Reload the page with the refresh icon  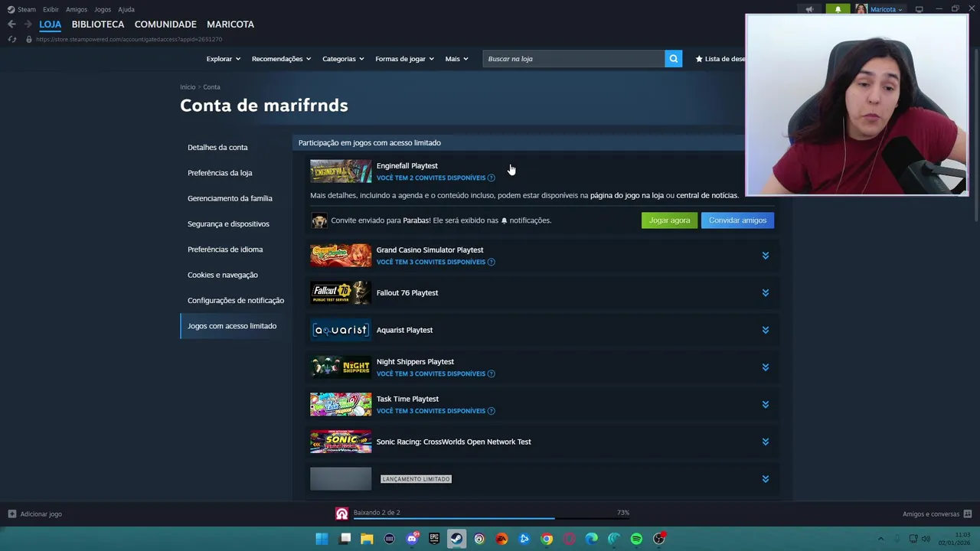pos(11,39)
